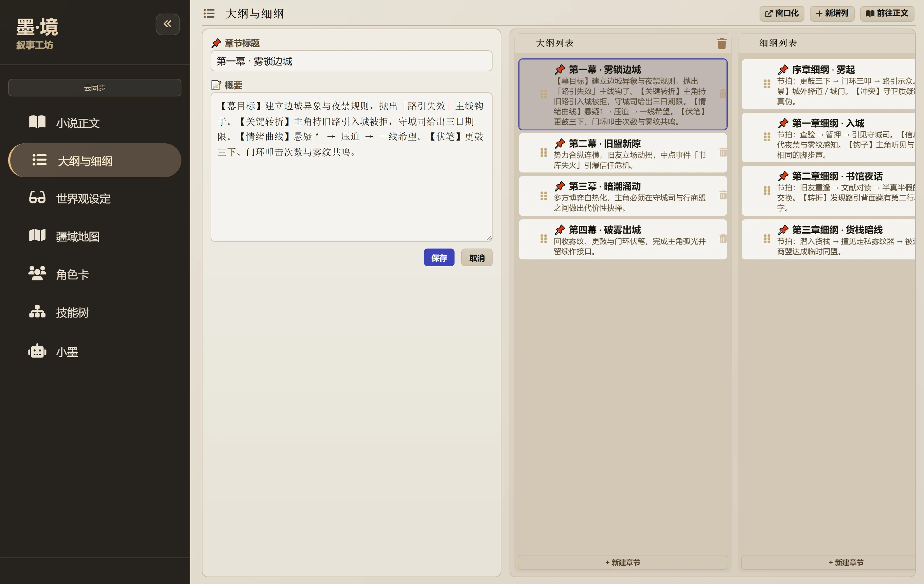Click the 窗口化 windowed mode button
This screenshot has height=584, width=924.
[x=782, y=14]
